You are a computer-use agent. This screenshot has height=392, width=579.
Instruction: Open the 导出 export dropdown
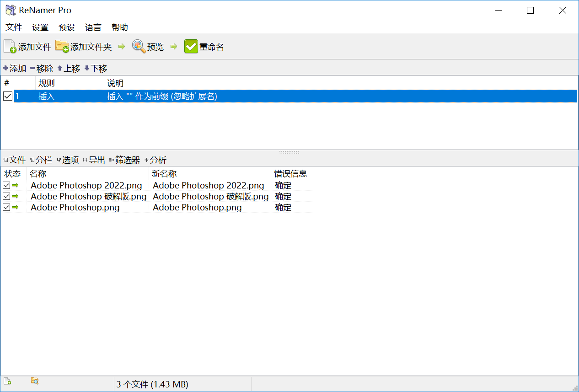94,160
